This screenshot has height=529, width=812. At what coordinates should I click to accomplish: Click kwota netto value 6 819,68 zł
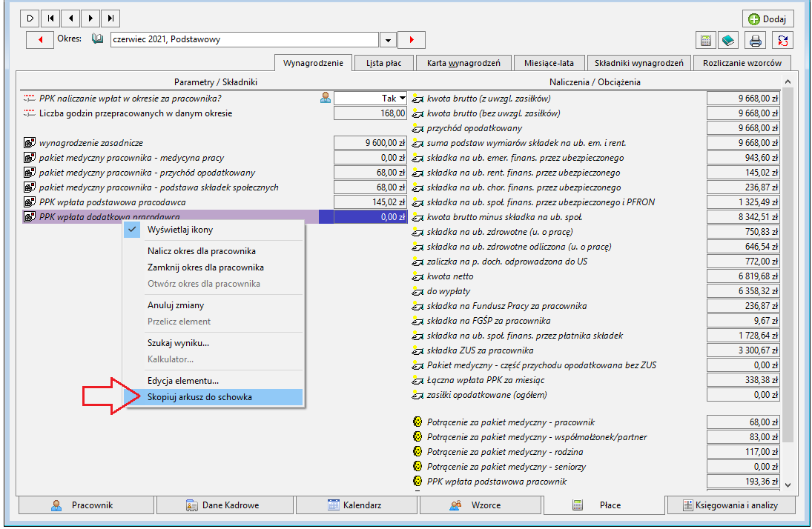click(x=743, y=276)
